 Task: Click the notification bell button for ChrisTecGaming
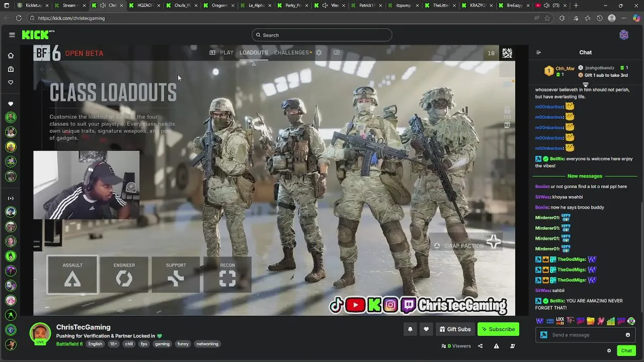pos(410,329)
